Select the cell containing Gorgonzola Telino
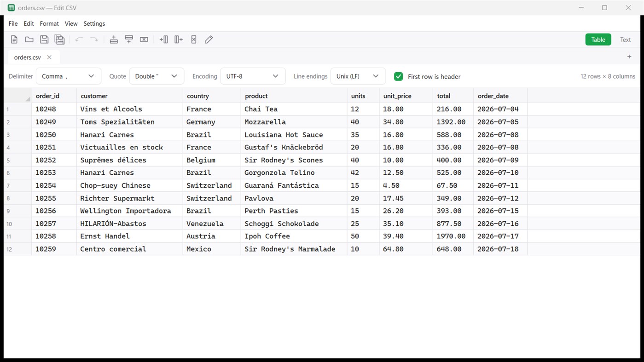The width and height of the screenshot is (644, 362). pyautogui.click(x=294, y=172)
